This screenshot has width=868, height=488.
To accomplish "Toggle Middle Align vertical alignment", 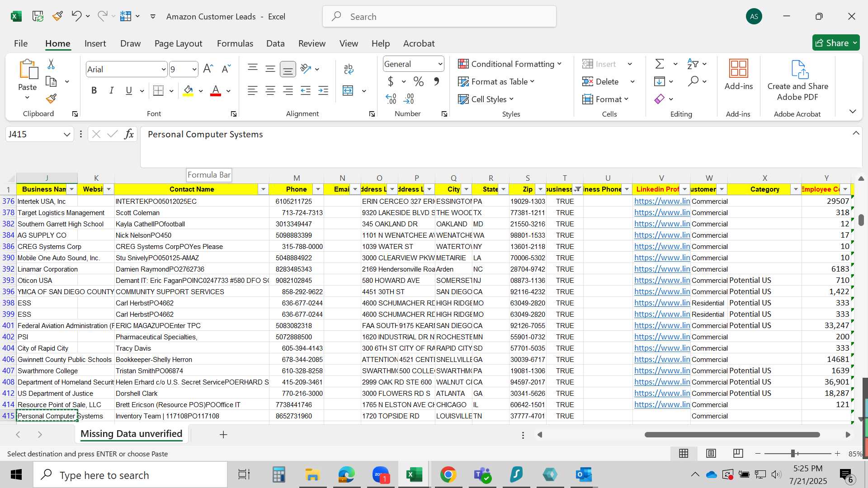I will (270, 69).
